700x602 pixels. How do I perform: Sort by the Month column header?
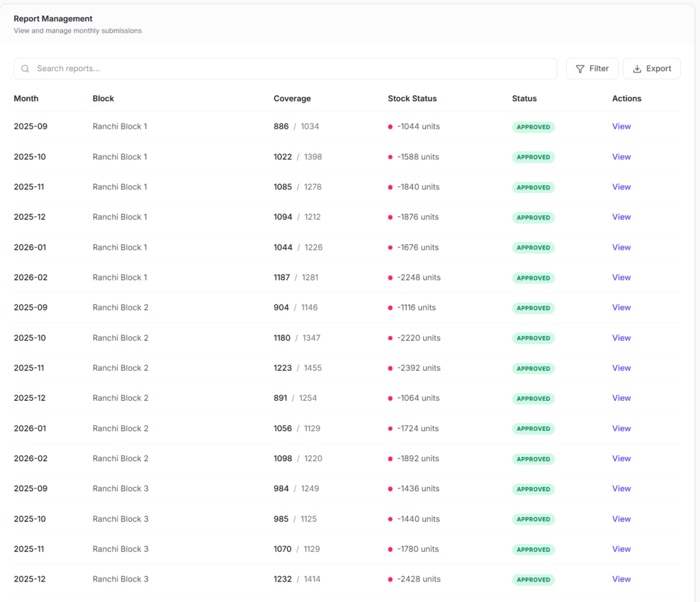click(26, 99)
